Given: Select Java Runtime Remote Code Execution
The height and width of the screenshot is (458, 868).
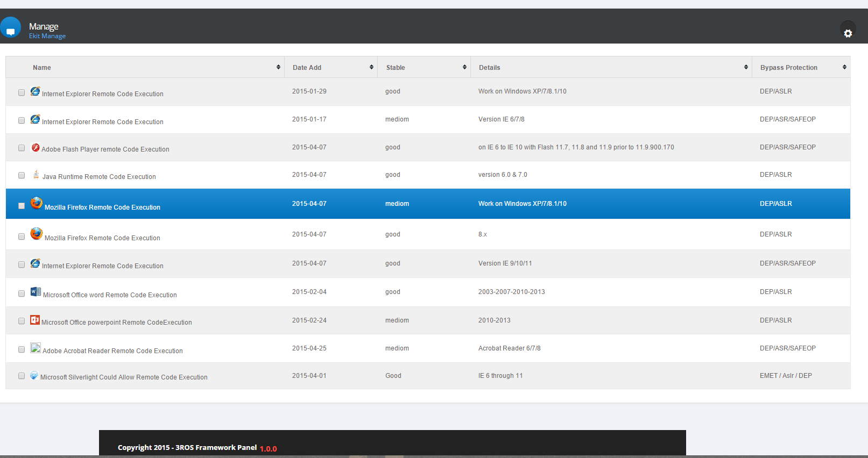Looking at the screenshot, I should [x=99, y=177].
